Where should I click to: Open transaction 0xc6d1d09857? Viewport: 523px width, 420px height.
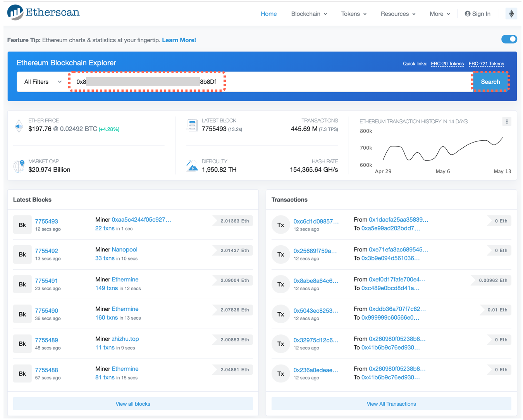tap(316, 221)
